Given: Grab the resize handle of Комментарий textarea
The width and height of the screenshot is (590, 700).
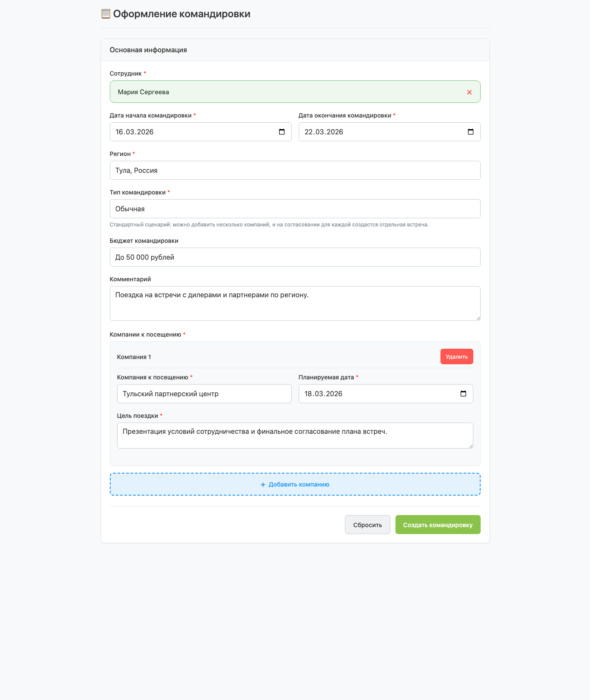Looking at the screenshot, I should [478, 318].
